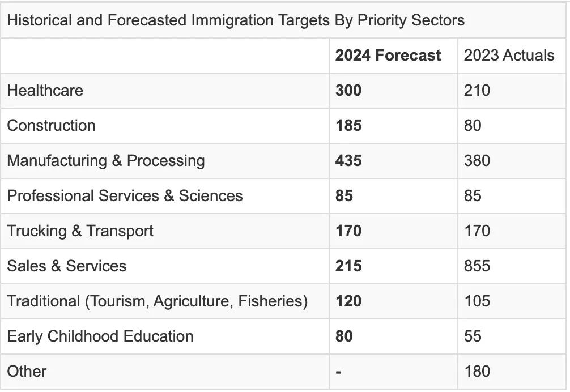The height and width of the screenshot is (392, 570).
Task: Select the 2024 Forecast column header
Action: pyautogui.click(x=388, y=55)
